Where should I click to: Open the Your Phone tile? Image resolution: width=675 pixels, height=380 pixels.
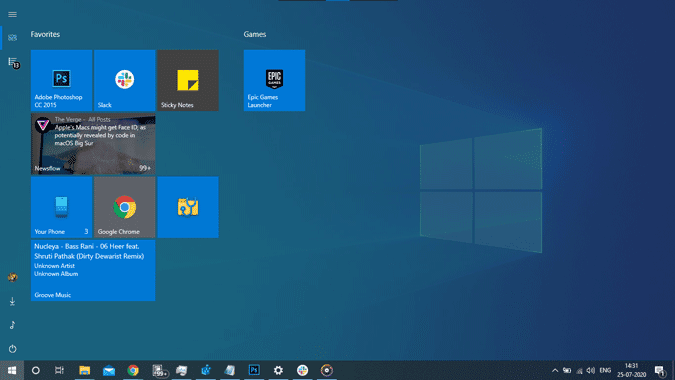(62, 207)
